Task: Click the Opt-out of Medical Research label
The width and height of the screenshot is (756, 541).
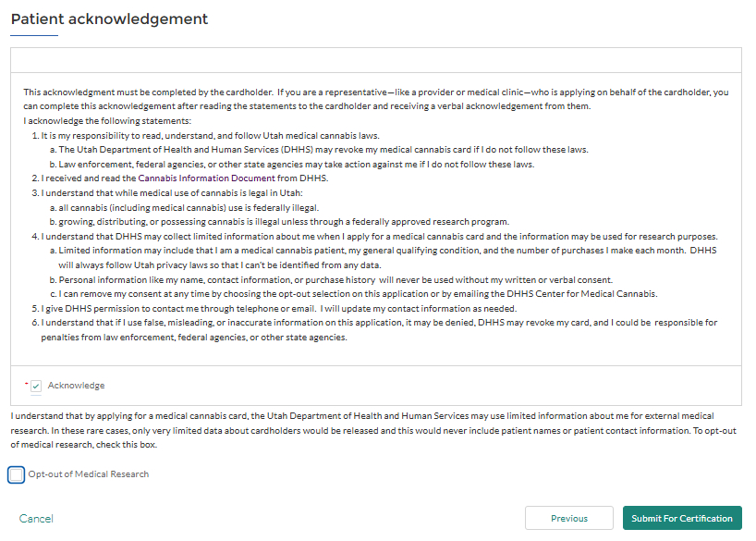Action: click(x=89, y=474)
